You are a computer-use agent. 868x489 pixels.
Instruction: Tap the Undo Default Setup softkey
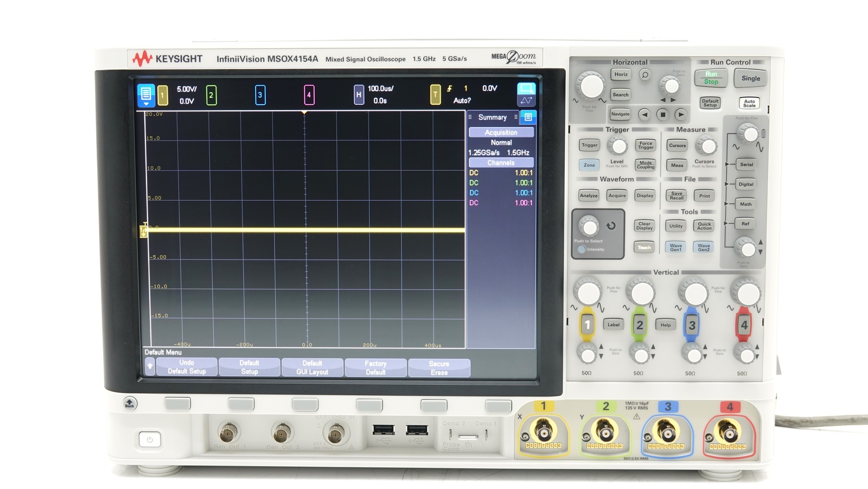click(187, 367)
